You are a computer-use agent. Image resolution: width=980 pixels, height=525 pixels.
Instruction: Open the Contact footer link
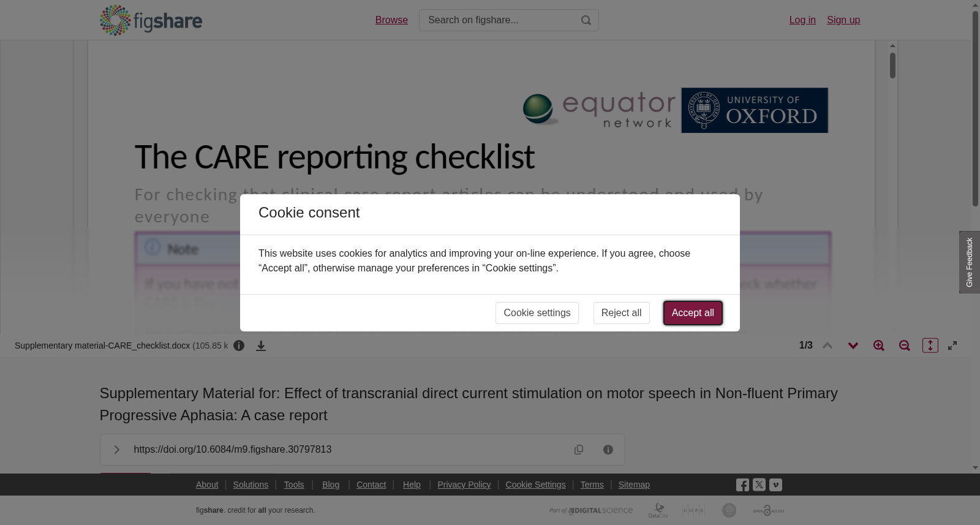click(x=371, y=485)
